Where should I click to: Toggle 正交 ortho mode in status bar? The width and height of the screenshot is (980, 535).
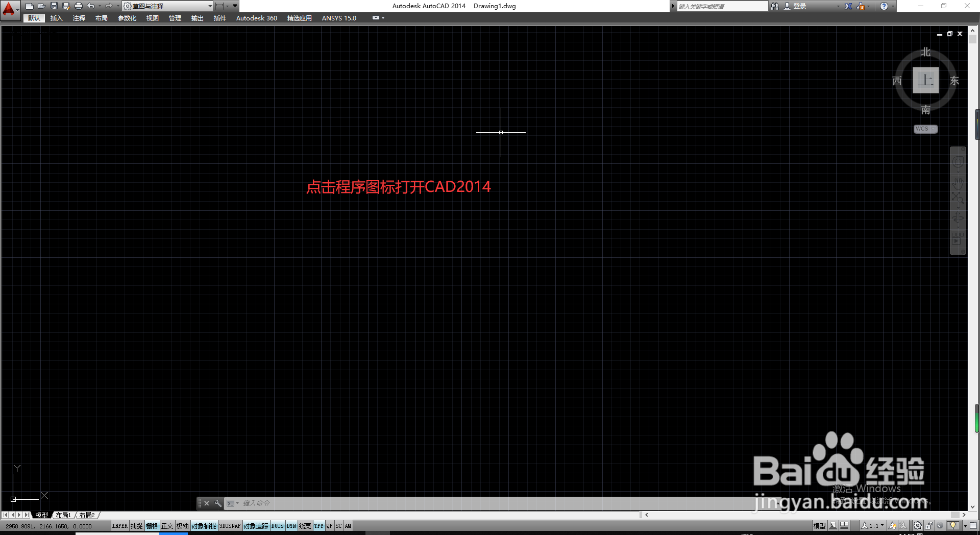coord(167,526)
